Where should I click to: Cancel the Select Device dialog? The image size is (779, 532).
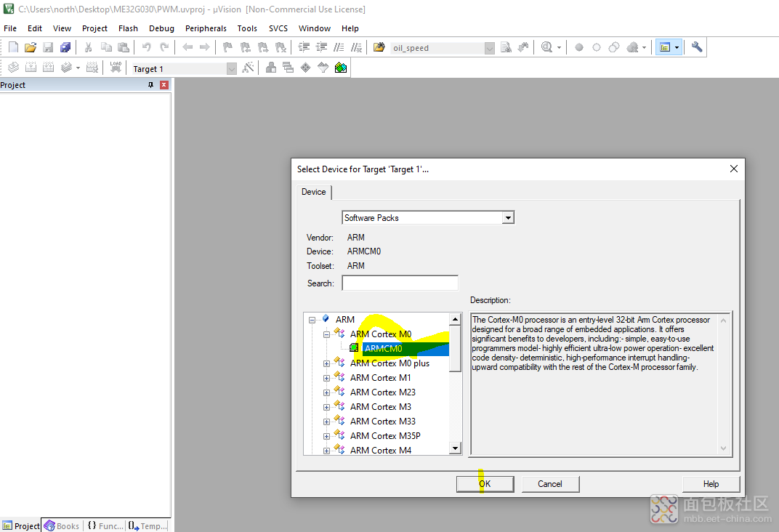(550, 484)
